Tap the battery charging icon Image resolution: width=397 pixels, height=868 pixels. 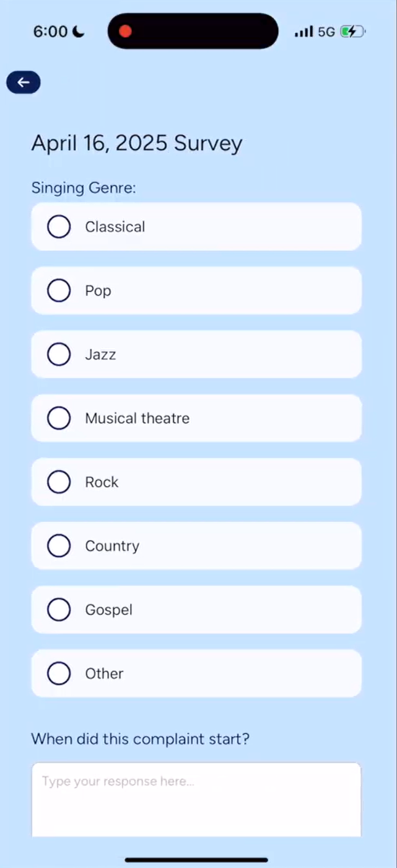[x=353, y=31]
